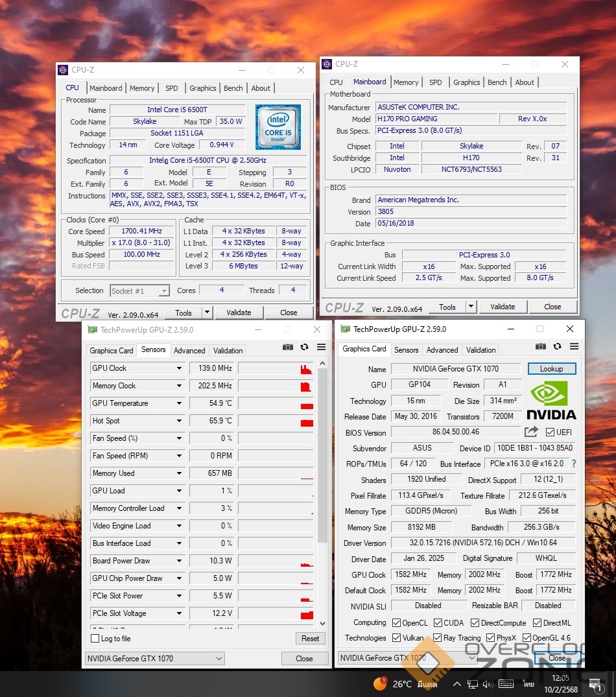Open the GPU Temperature sensor dropdown
The width and height of the screenshot is (616, 697).
point(179,403)
